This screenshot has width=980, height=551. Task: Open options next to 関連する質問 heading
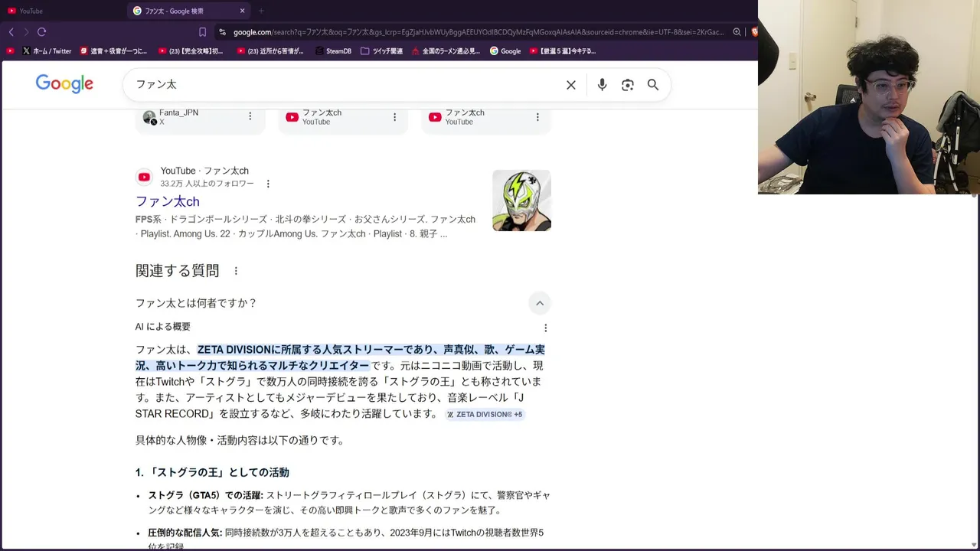(236, 271)
